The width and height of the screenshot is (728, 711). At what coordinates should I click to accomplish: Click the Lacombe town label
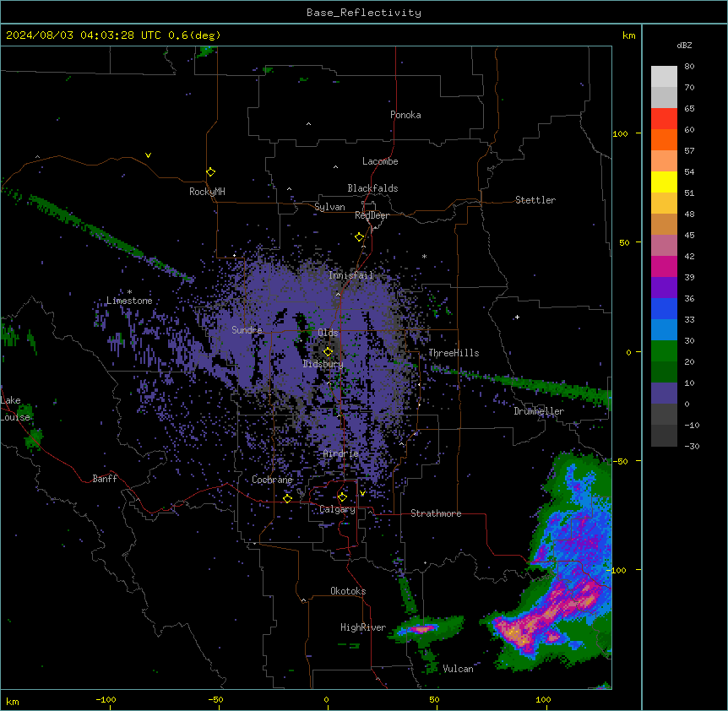coord(380,161)
